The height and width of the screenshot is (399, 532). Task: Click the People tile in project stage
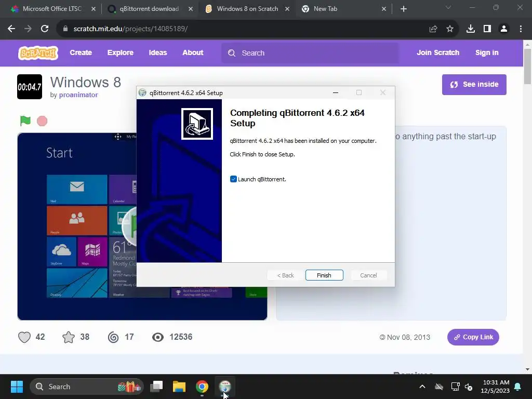77,220
